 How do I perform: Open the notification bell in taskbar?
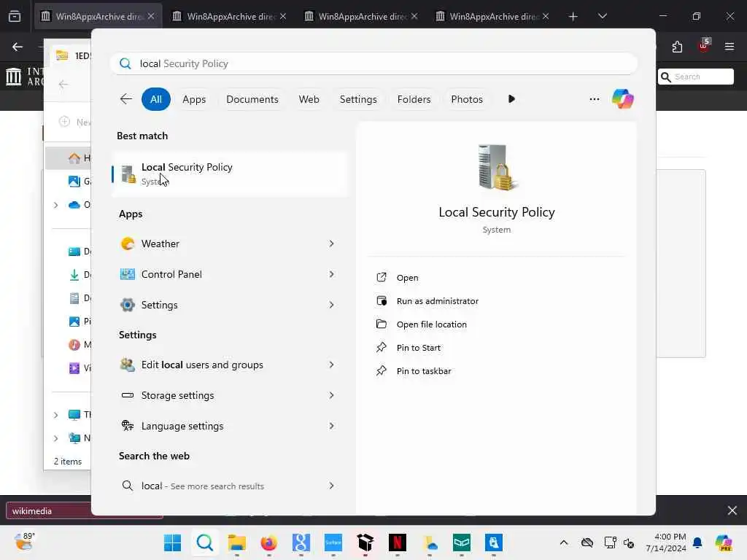click(x=697, y=542)
